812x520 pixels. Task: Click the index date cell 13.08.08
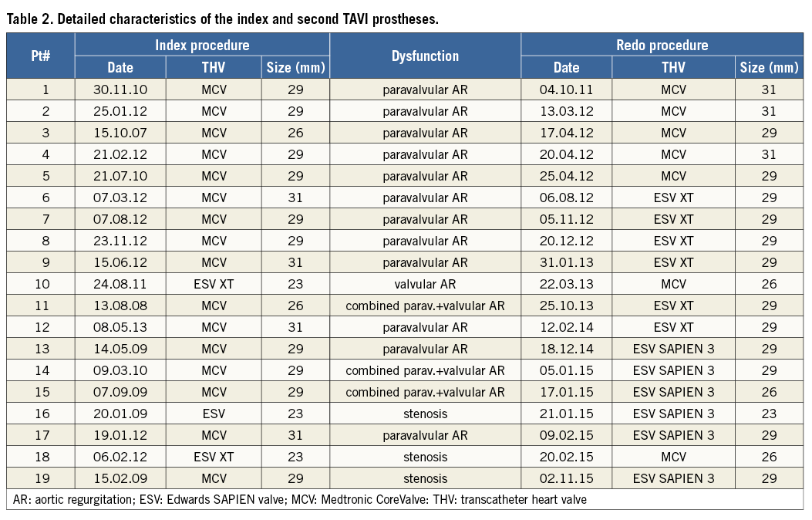[120, 306]
